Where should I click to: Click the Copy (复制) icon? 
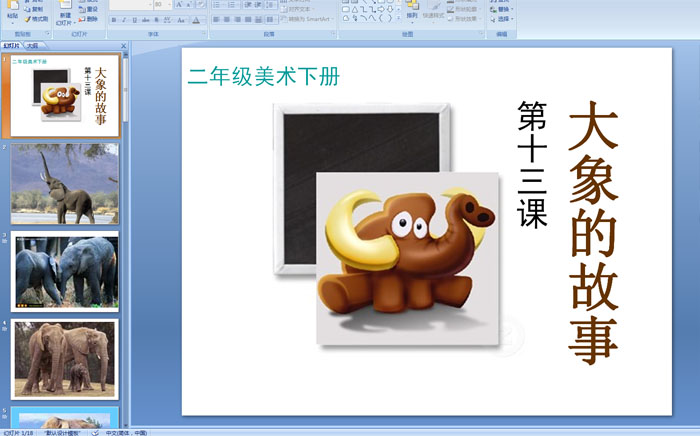coord(28,9)
